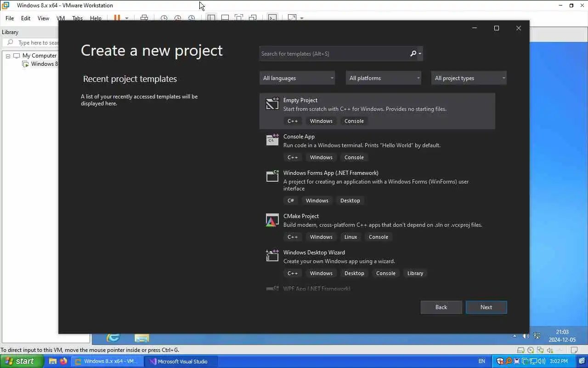This screenshot has width=588, height=368.
Task: Open the Edit menu in VMware
Action: [26, 18]
